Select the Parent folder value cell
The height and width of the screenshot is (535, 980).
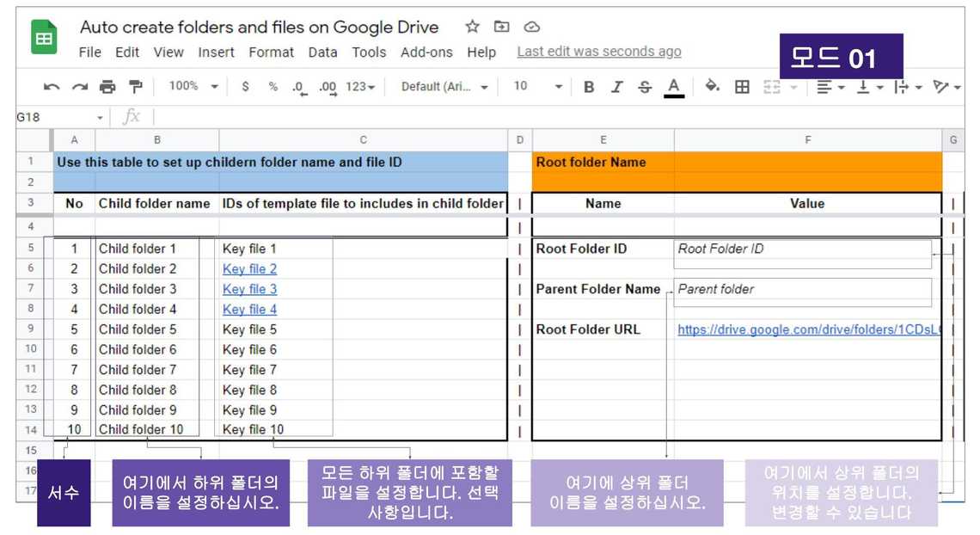coord(802,290)
